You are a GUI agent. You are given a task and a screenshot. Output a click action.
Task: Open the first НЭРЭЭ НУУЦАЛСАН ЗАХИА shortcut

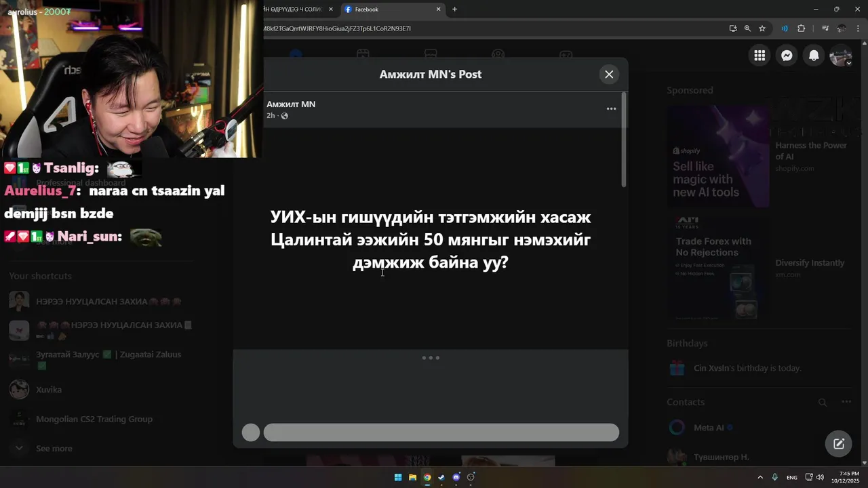click(108, 302)
